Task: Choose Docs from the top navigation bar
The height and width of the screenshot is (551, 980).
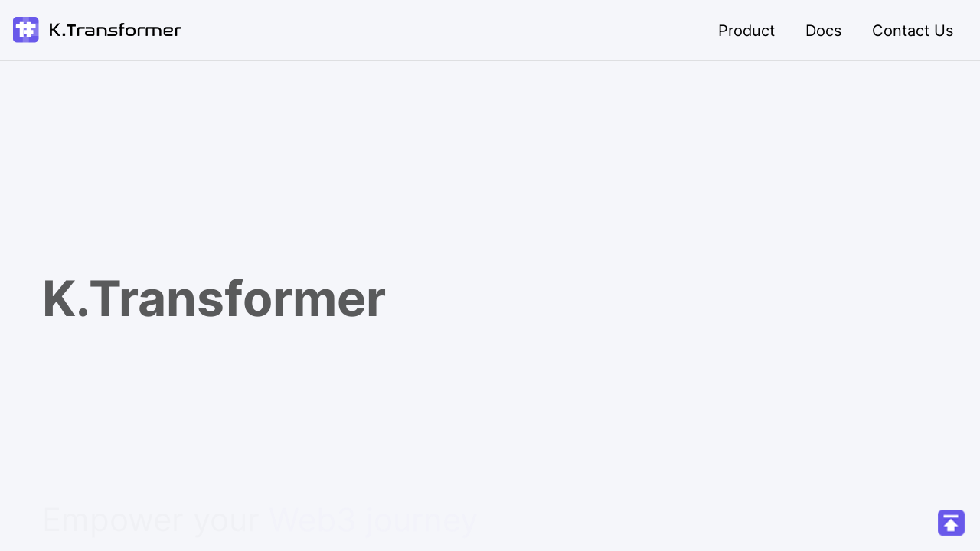Action: [x=823, y=31]
